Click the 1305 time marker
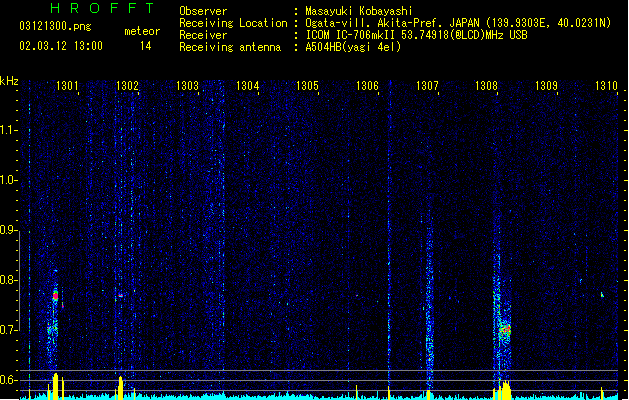This screenshot has width=629, height=400. pyautogui.click(x=307, y=86)
